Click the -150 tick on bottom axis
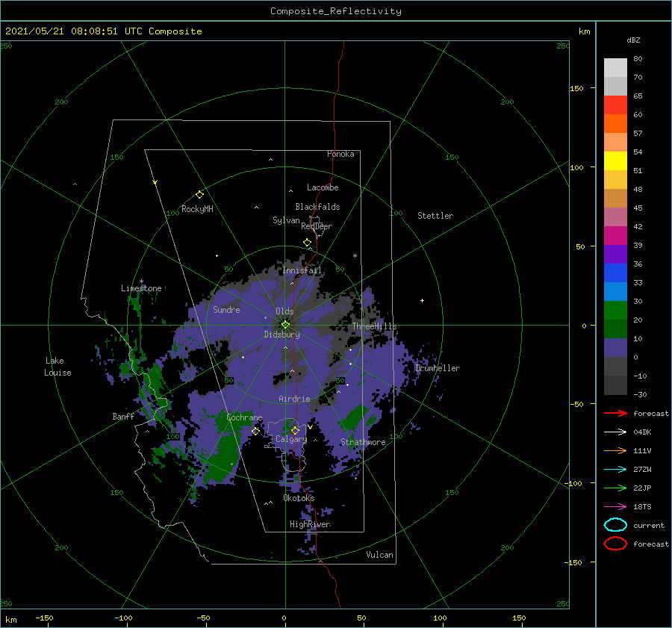Screen dimensions: 672x628 [44, 618]
